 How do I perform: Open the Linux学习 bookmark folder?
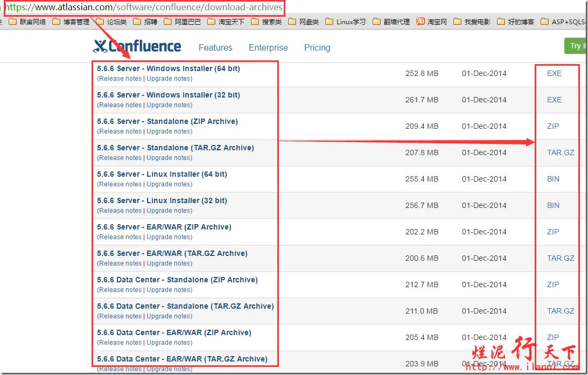point(345,22)
